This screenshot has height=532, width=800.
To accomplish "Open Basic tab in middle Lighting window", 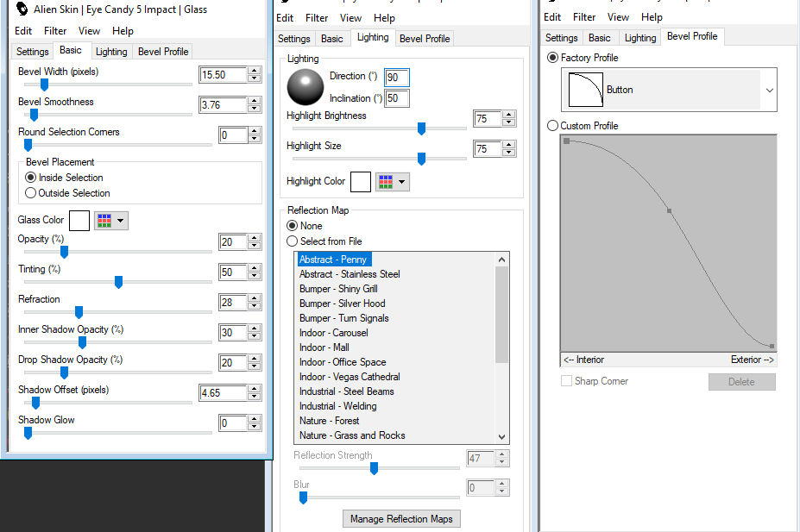I will point(331,39).
